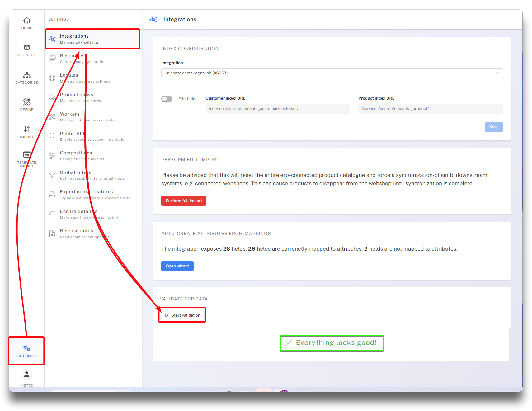
Task: Click the Open wizard button
Action: click(x=177, y=266)
